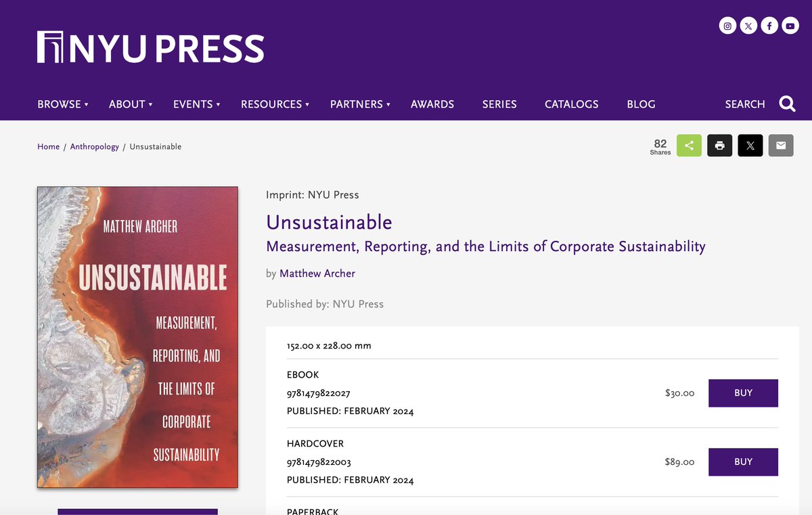Go to Home breadcrumb link

pos(49,147)
